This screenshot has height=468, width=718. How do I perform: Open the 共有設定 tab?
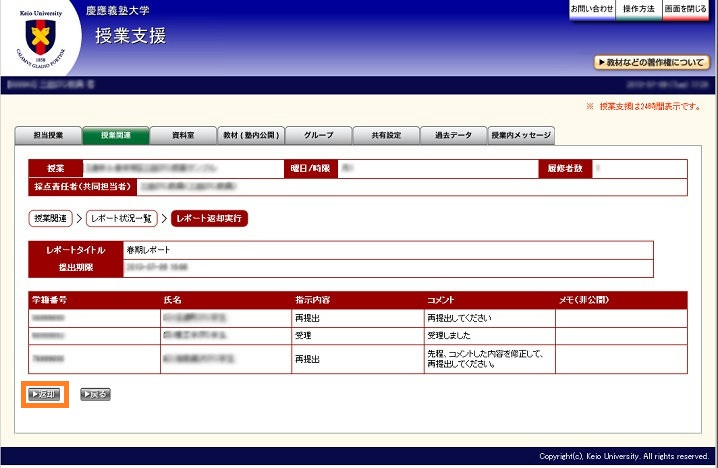tap(385, 135)
